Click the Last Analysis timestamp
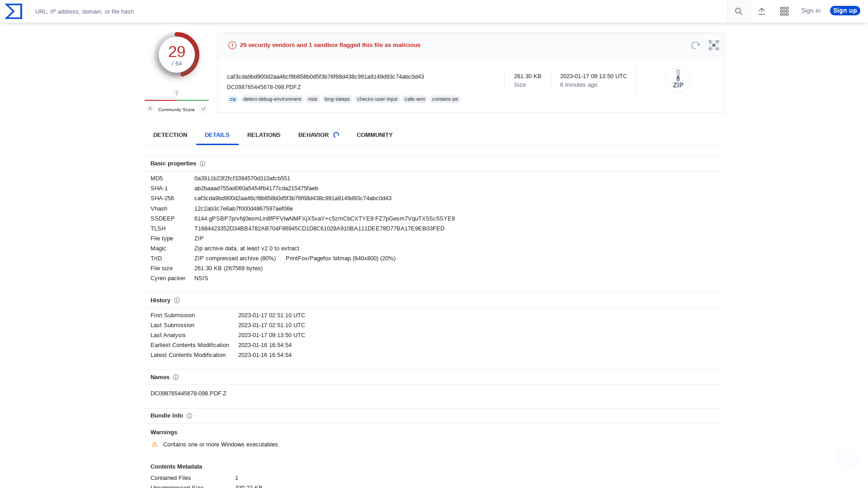 coord(272,335)
